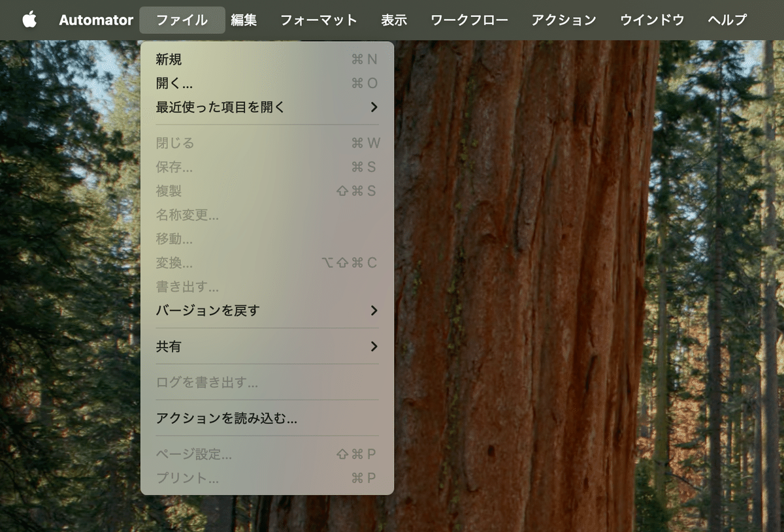Screen dimensions: 784x532
Task: Open the 表示 menu
Action: [x=394, y=20]
